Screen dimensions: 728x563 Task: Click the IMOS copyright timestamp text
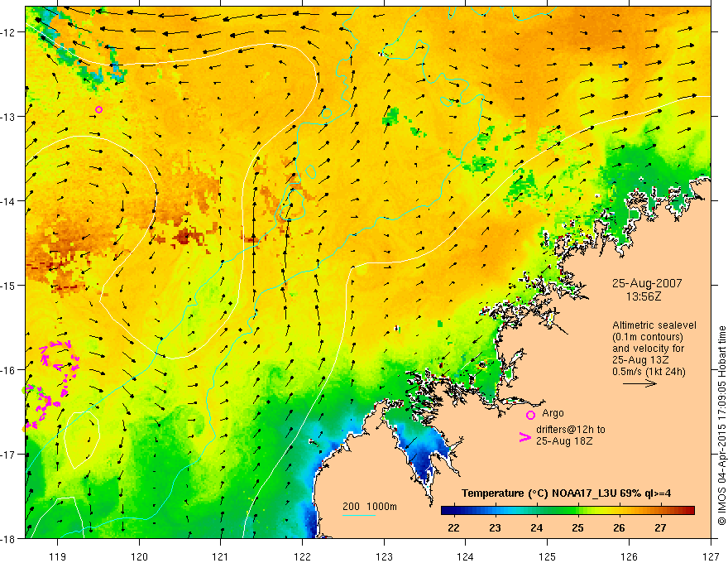[x=722, y=426]
